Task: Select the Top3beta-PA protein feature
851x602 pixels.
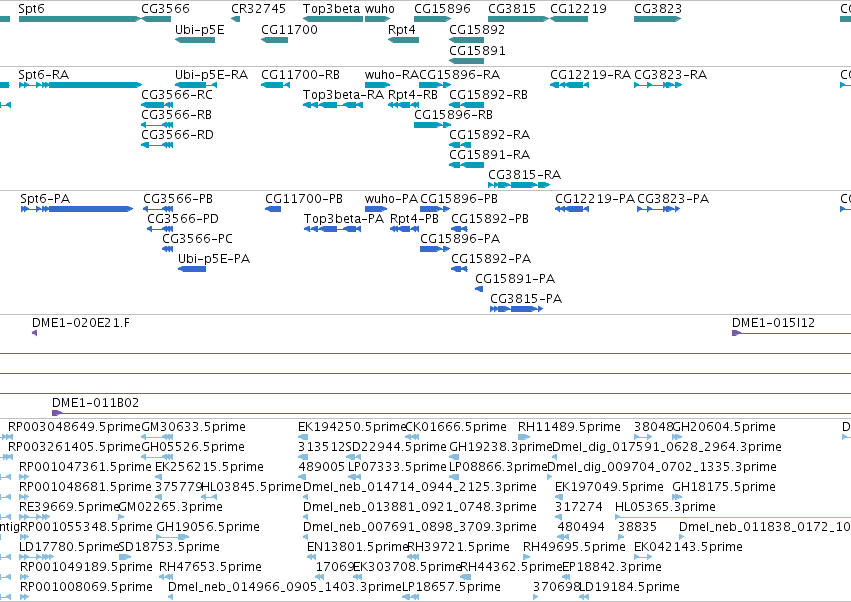Action: click(x=333, y=229)
